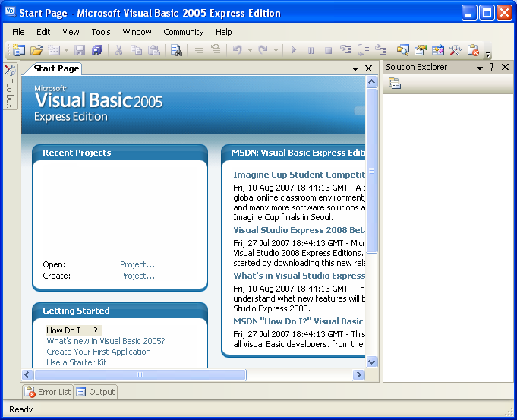The width and height of the screenshot is (517, 420).
Task: Open the Help menu
Action: coord(224,32)
